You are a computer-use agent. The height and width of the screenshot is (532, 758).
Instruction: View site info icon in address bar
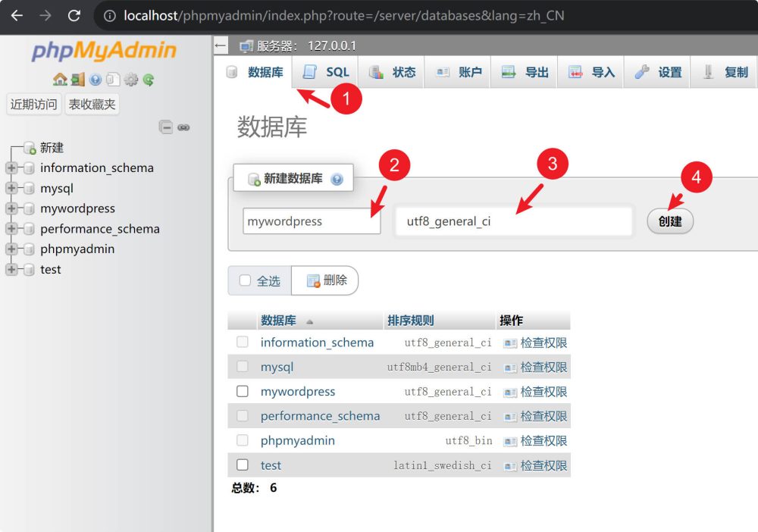[x=110, y=16]
